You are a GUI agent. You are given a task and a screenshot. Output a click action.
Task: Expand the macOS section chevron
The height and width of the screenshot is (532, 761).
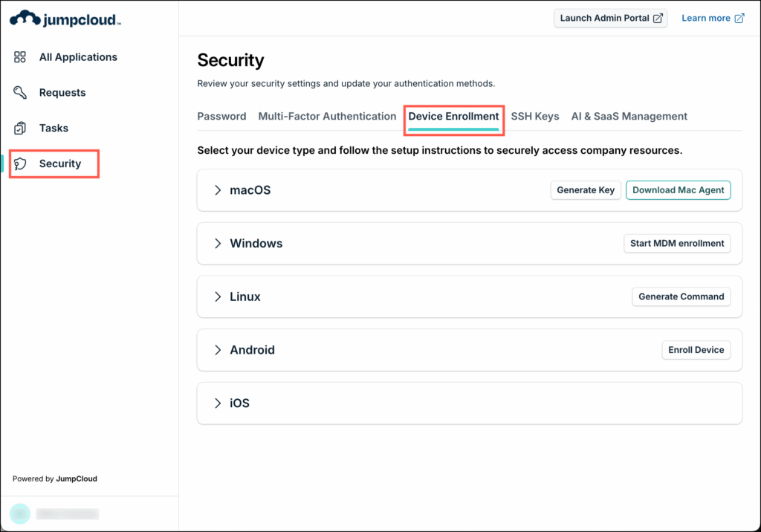pos(218,190)
